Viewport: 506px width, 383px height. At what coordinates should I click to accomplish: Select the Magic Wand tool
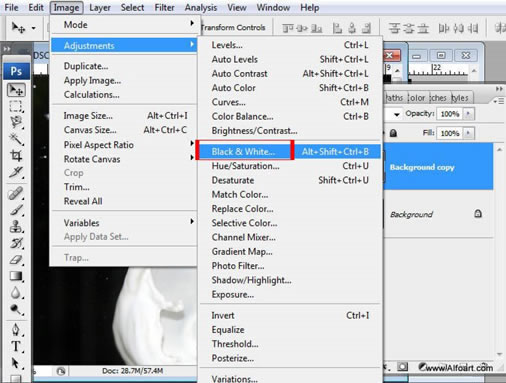coord(16,139)
